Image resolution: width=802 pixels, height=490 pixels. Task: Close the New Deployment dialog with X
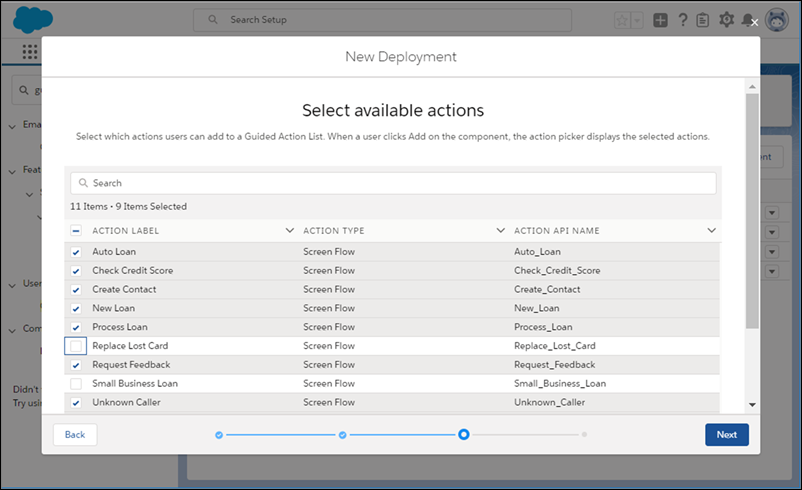pos(754,23)
